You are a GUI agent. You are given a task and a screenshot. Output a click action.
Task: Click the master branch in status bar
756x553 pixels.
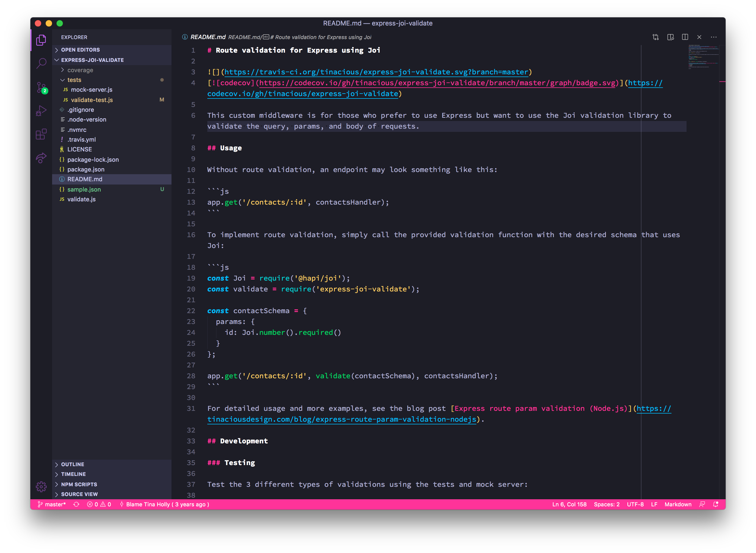pyautogui.click(x=52, y=504)
